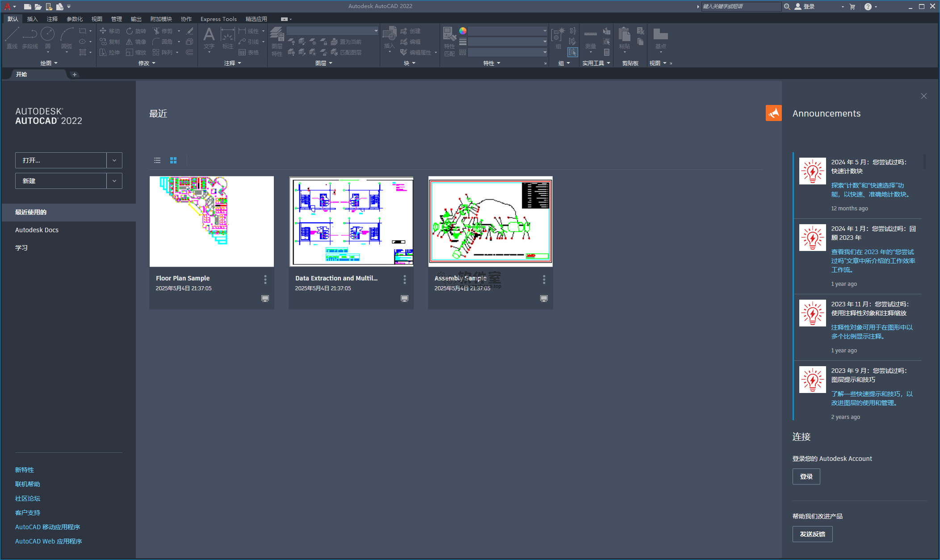Click the Rotate (旋转) tool
Viewport: 940px width, 560px height.
click(136, 31)
